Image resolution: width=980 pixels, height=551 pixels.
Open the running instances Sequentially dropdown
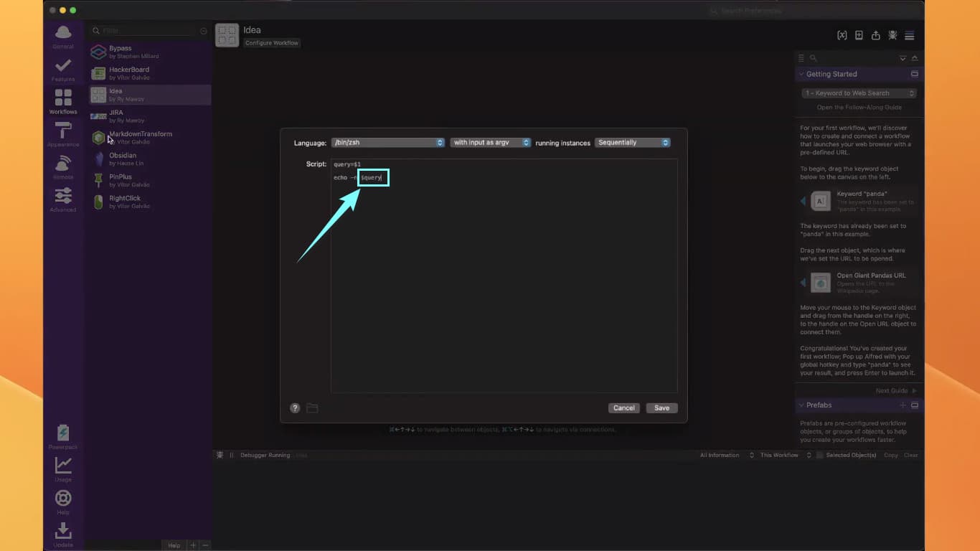(x=633, y=143)
